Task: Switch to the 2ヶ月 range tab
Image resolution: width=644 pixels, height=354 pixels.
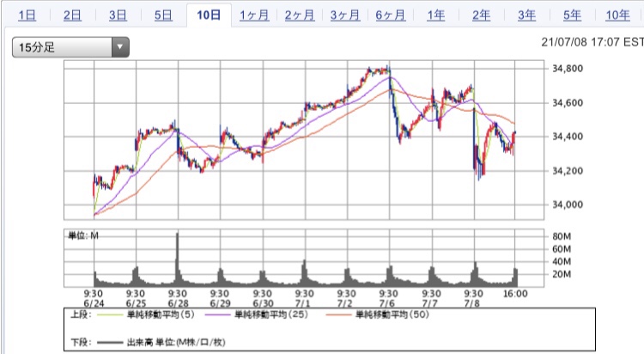Action: (300, 15)
